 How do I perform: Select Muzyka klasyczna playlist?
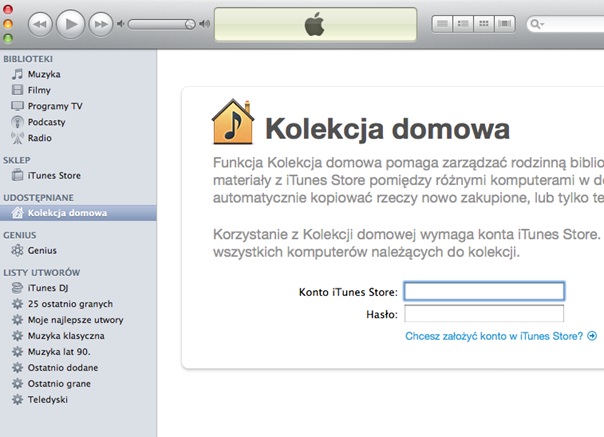click(x=66, y=336)
